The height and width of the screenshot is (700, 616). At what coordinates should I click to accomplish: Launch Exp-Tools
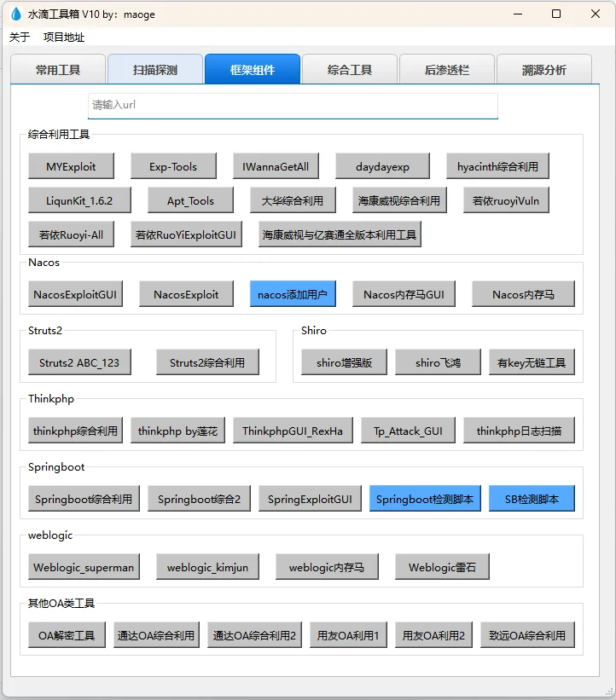173,166
